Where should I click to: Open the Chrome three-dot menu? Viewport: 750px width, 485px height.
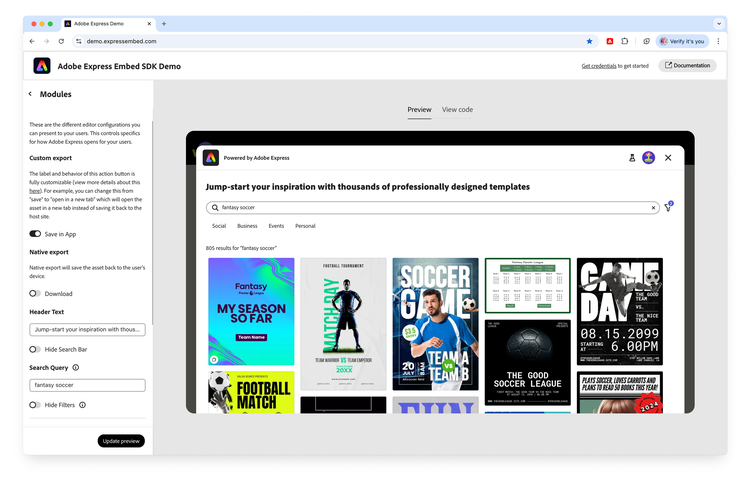click(718, 41)
